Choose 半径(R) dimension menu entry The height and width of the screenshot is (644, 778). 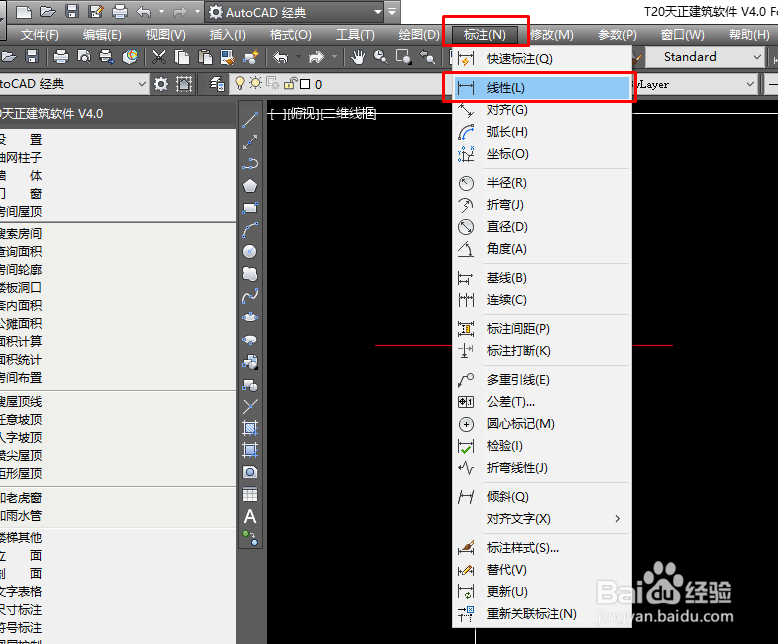point(542,183)
